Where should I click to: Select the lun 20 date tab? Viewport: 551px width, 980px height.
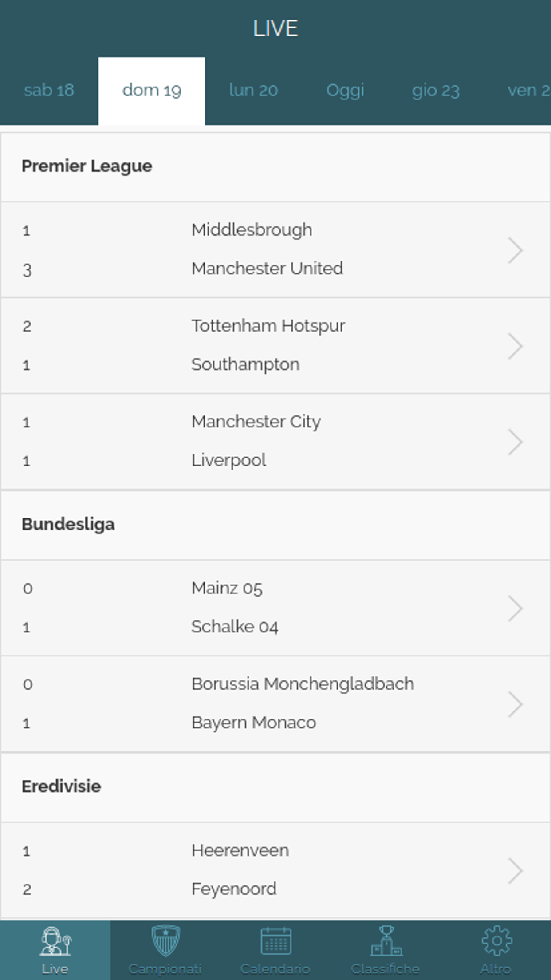[253, 91]
